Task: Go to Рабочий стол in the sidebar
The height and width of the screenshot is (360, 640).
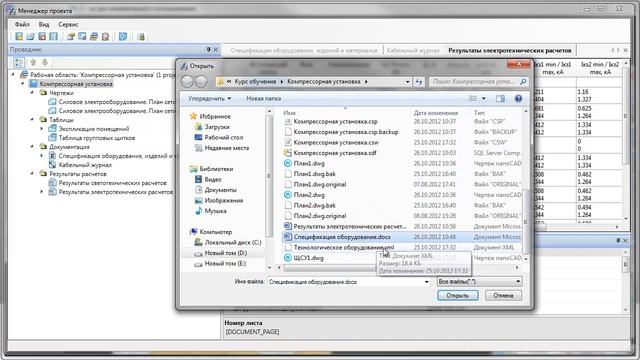Action: [x=224, y=138]
